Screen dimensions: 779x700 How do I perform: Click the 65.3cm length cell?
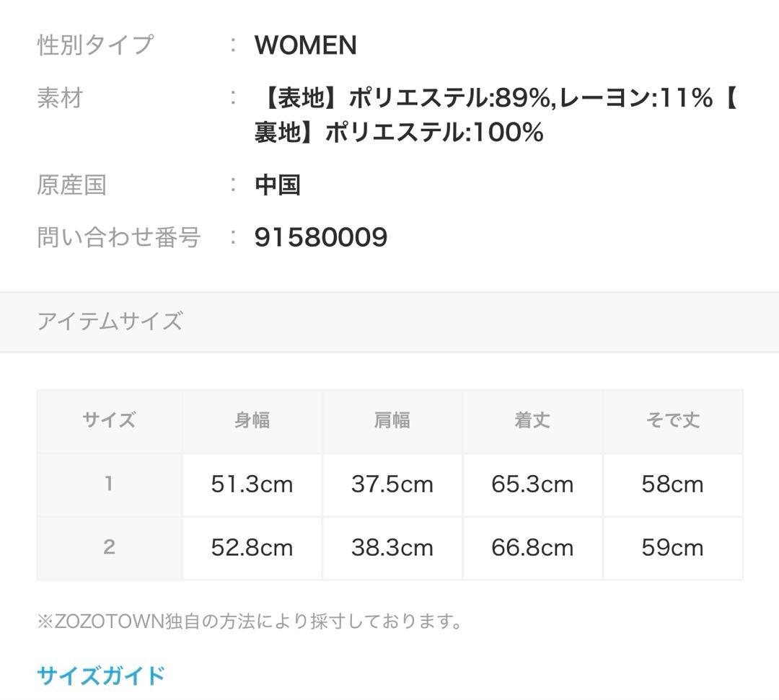(532, 484)
